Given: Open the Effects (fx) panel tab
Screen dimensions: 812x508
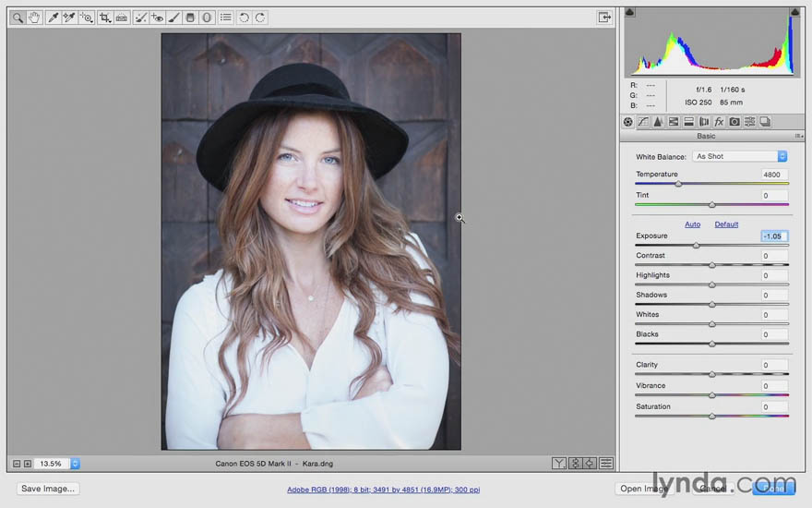Looking at the screenshot, I should coord(719,122).
